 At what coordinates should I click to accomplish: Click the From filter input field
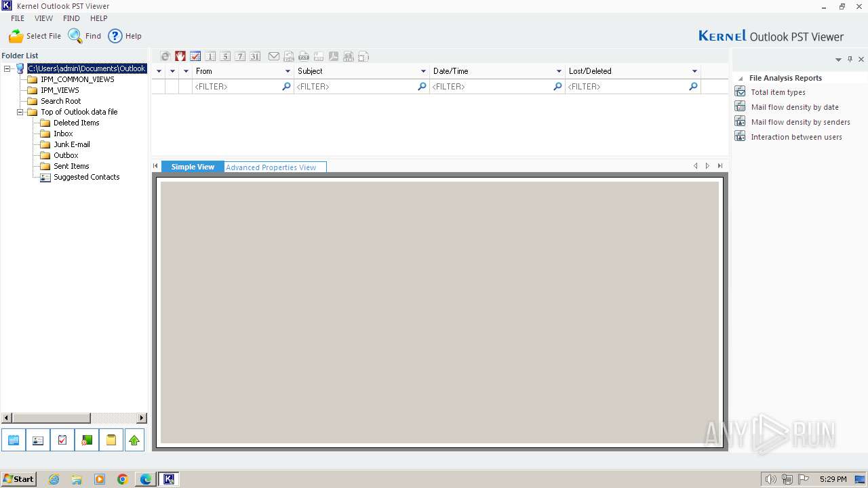coord(243,87)
